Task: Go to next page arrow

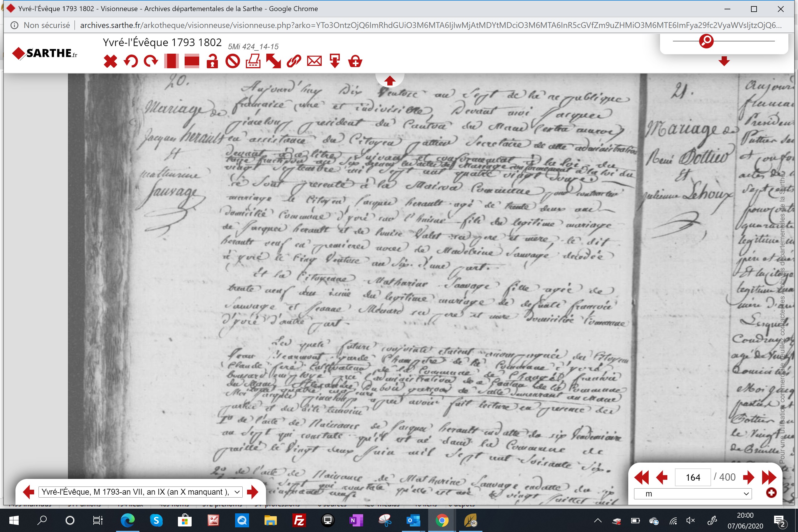Action: point(748,477)
